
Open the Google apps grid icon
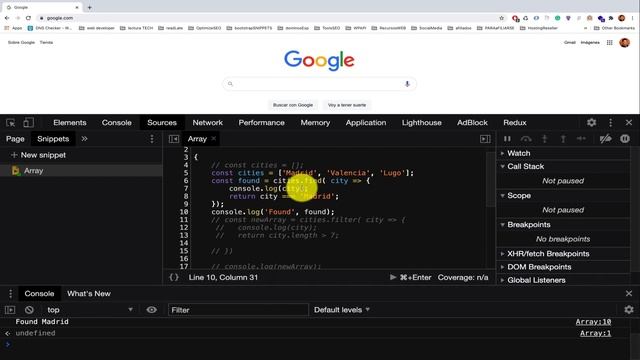click(x=609, y=42)
